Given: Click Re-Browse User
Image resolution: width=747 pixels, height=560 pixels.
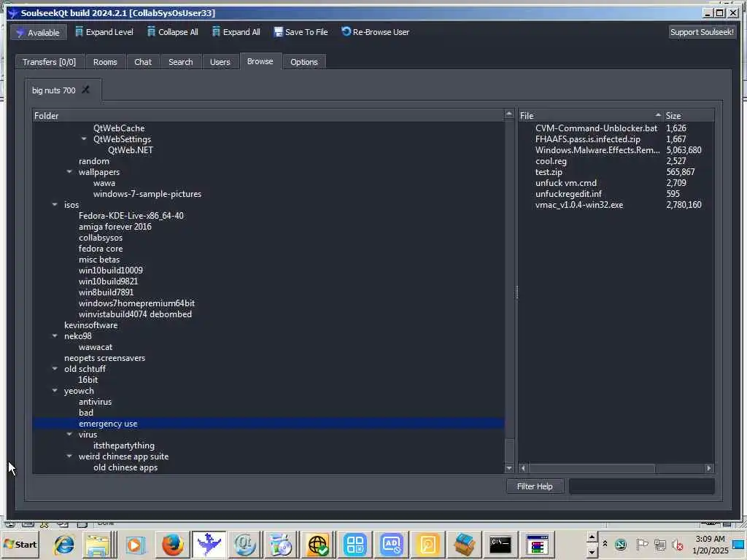Looking at the screenshot, I should tap(376, 32).
